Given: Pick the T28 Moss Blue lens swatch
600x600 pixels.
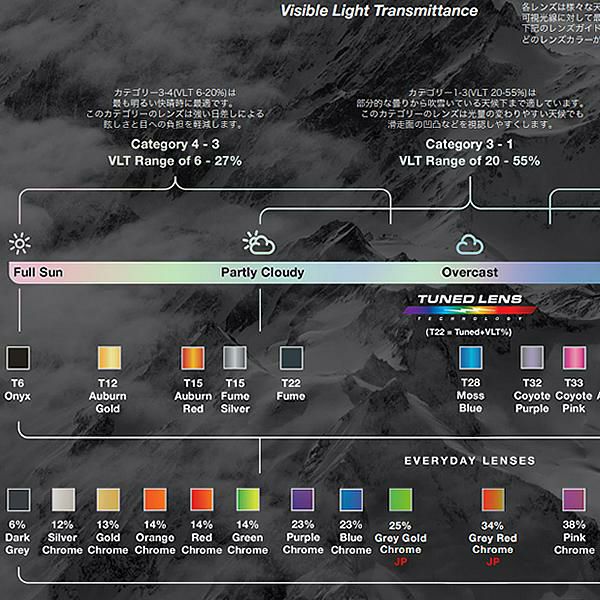Looking at the screenshot, I should [470, 358].
